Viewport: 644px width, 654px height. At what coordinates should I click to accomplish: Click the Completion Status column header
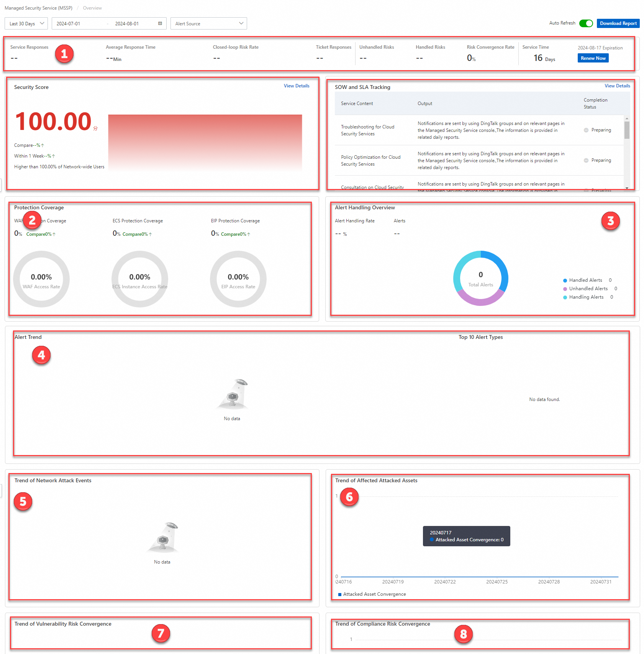(x=596, y=104)
